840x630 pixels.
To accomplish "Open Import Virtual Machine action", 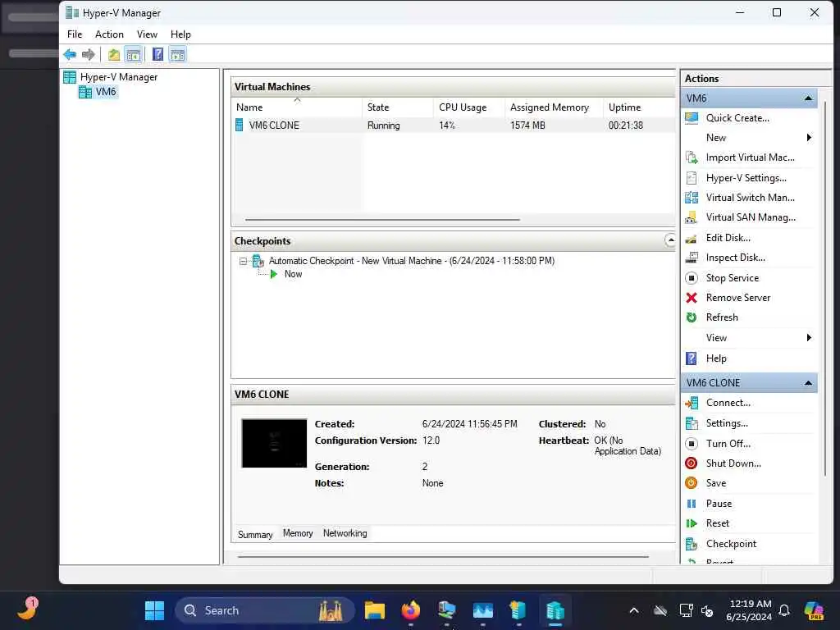I will pyautogui.click(x=750, y=157).
